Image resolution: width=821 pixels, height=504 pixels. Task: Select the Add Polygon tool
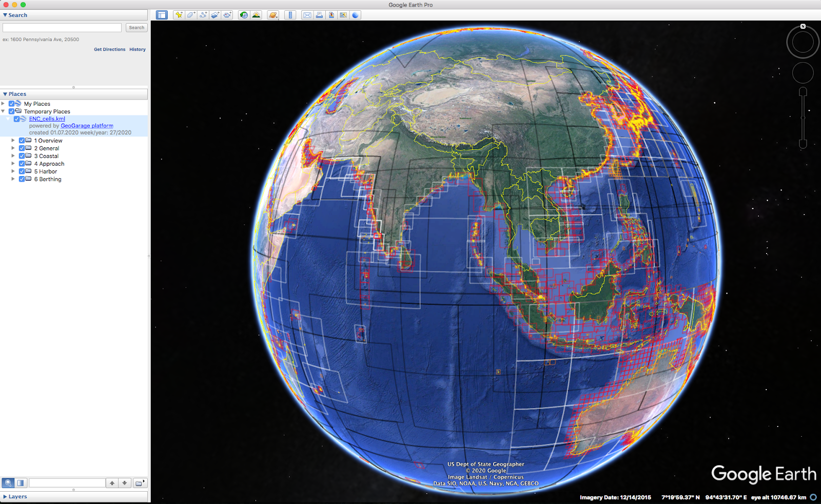click(x=190, y=15)
